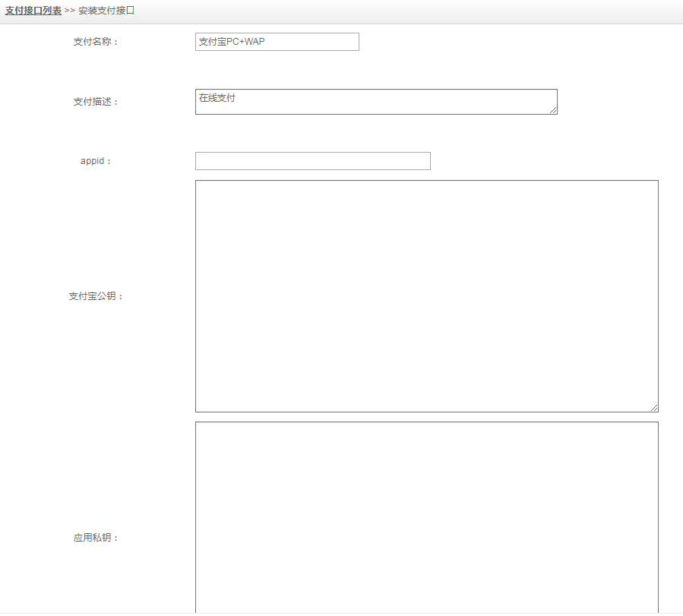Focus the empty appid input field
This screenshot has height=616, width=683.
coord(312,161)
